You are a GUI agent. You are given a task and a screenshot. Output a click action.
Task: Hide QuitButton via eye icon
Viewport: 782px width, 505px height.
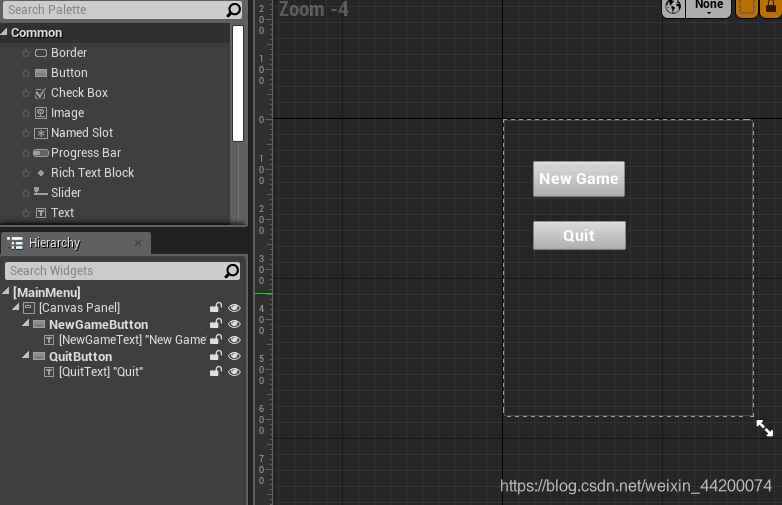click(x=234, y=356)
